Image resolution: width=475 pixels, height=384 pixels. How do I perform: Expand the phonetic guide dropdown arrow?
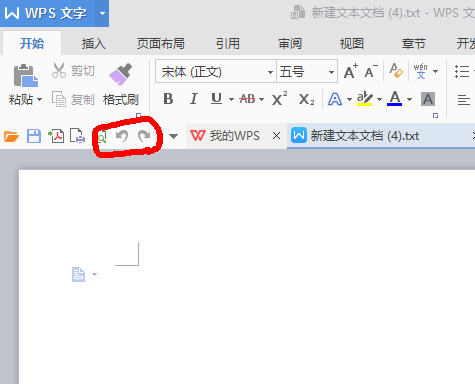435,71
